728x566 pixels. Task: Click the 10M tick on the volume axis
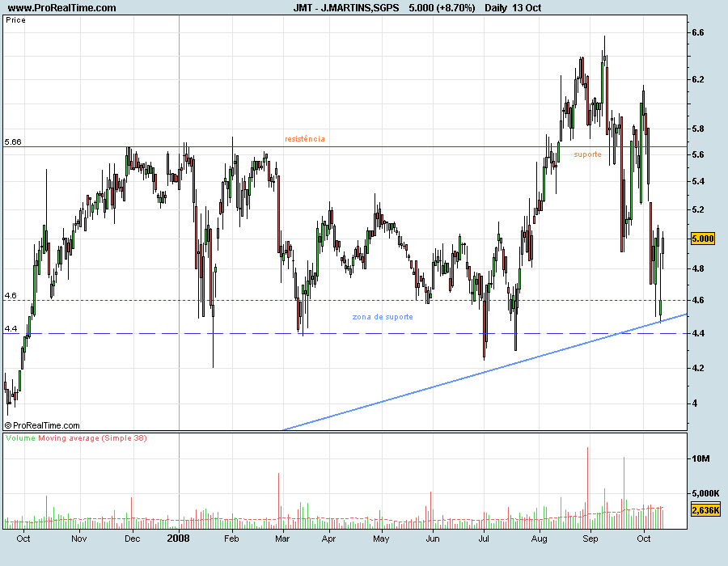click(700, 458)
